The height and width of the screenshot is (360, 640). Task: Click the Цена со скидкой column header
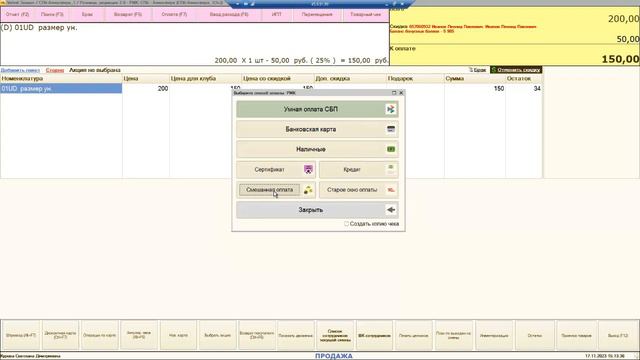click(278, 78)
